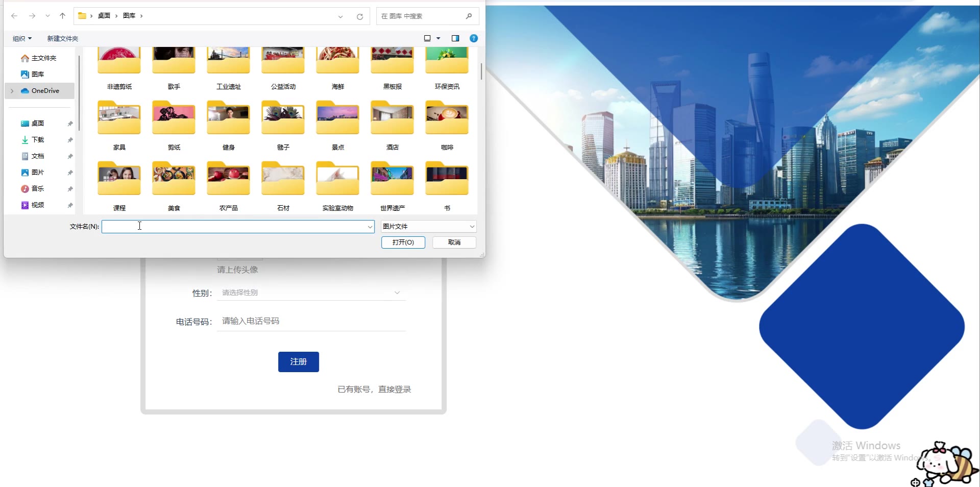Select the 健身 folder
The image size is (980, 487).
tap(228, 125)
